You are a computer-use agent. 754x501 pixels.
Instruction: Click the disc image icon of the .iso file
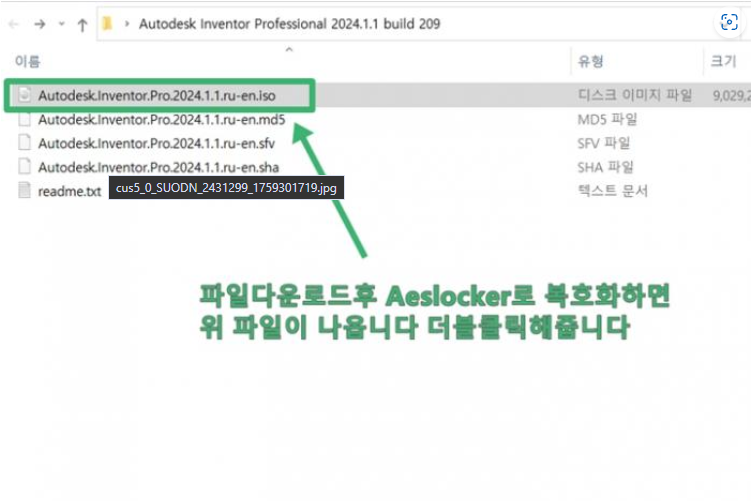(x=25, y=96)
